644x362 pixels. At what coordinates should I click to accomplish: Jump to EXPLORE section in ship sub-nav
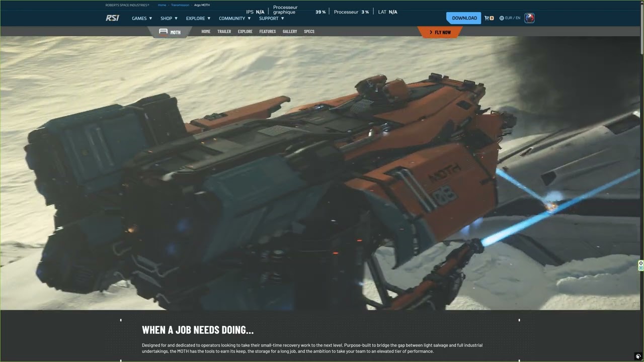245,32
